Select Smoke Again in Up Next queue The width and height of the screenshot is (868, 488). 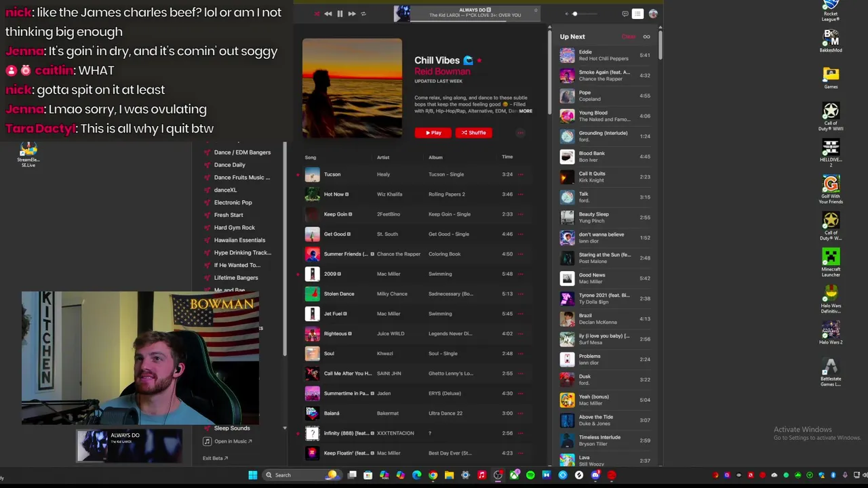605,75
